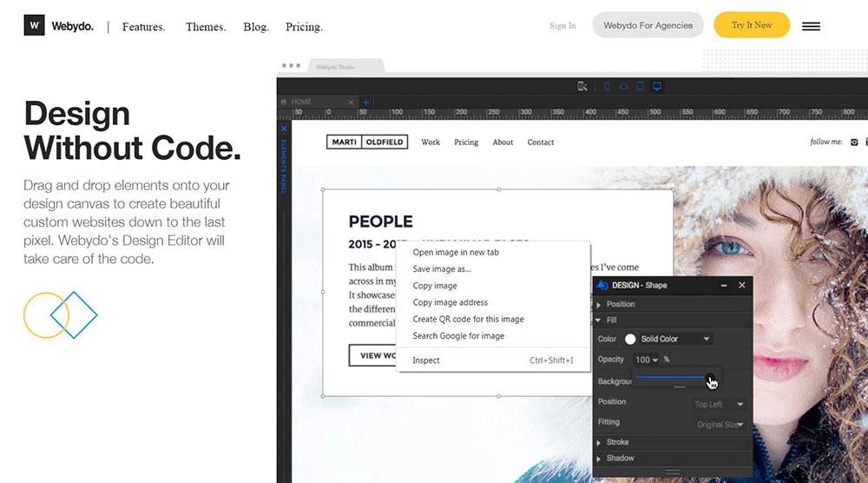Image resolution: width=868 pixels, height=483 pixels.
Task: Click the DESIGN panel bottom resize grip
Action: pos(672,472)
